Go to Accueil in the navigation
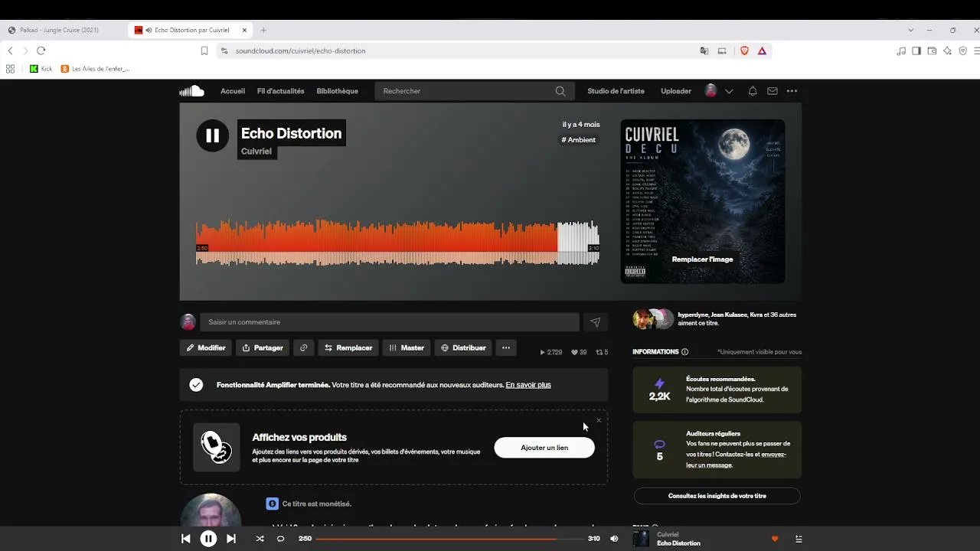The image size is (980, 551). point(233,91)
